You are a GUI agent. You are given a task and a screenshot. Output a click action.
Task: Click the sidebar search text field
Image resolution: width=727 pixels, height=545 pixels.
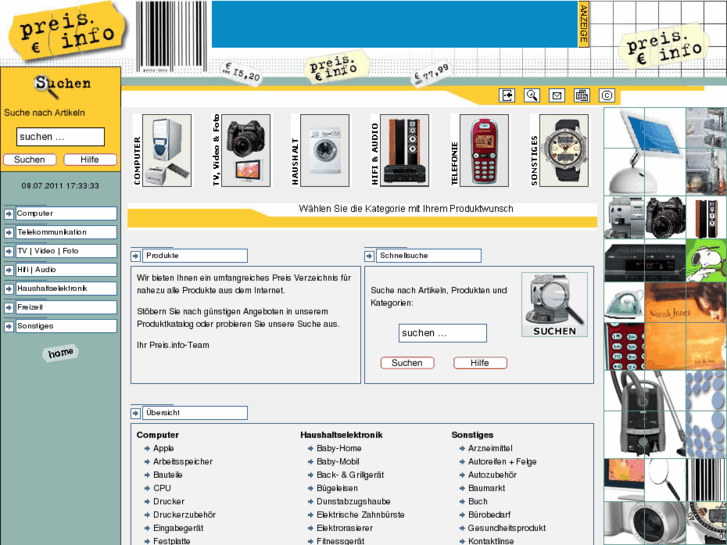[60, 137]
